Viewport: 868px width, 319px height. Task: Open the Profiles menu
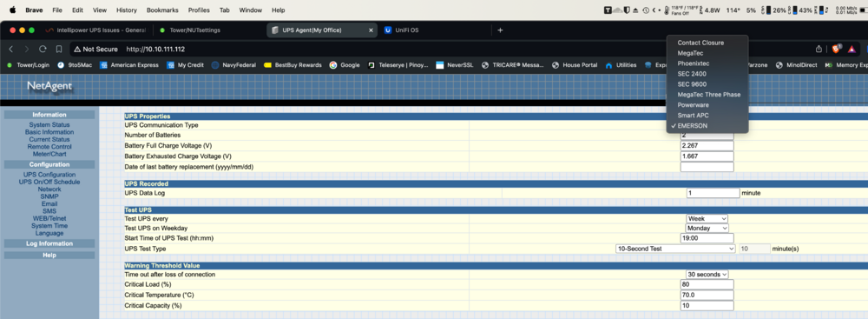pyautogui.click(x=199, y=10)
